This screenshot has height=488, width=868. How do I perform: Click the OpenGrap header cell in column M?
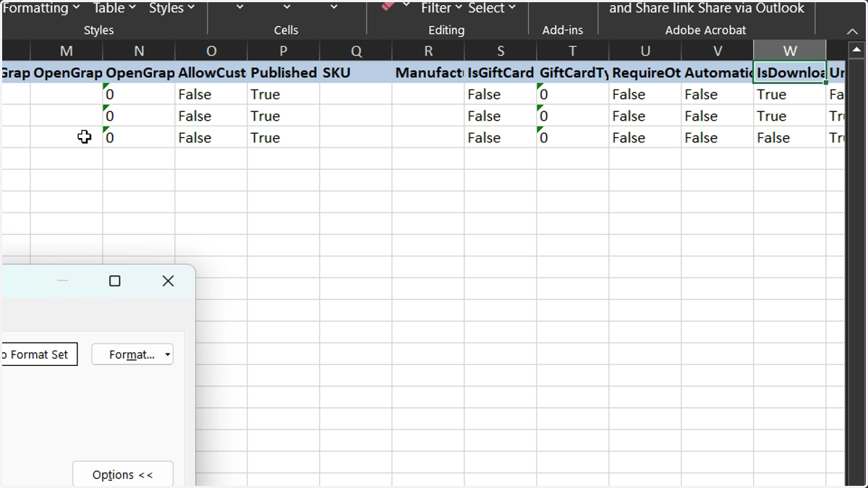pyautogui.click(x=67, y=73)
